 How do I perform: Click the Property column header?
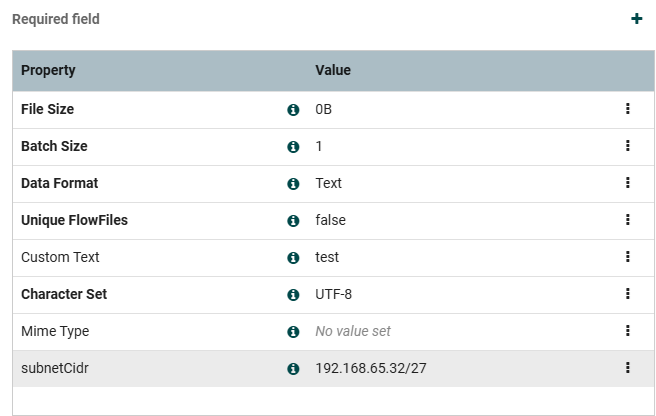point(48,71)
